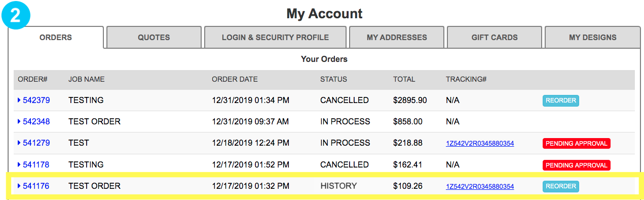Expand order 541178 disclosure arrow

point(19,164)
